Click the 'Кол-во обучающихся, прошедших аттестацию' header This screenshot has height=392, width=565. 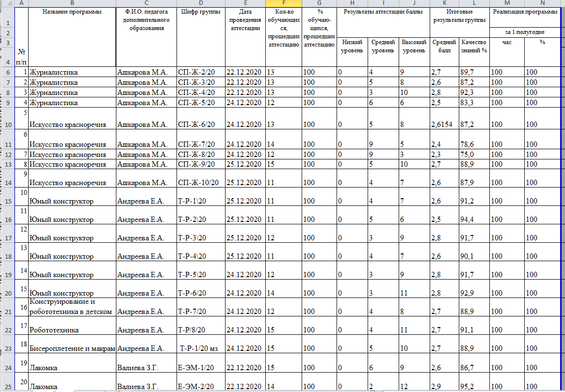(x=284, y=37)
